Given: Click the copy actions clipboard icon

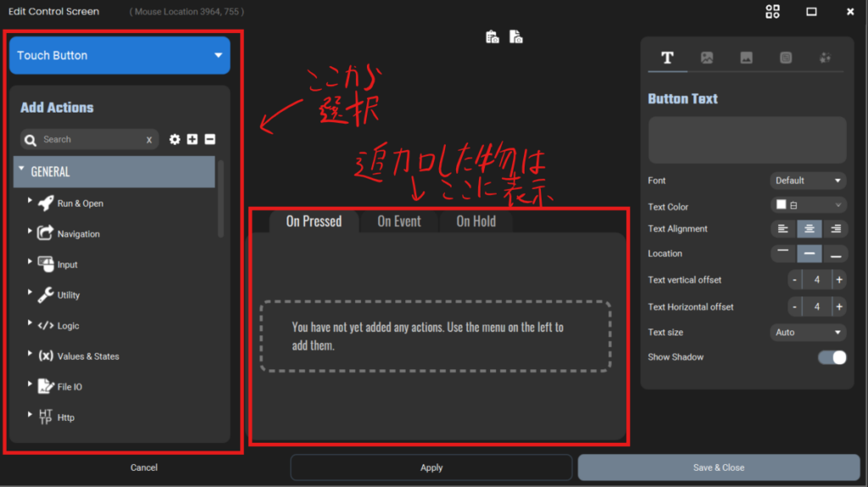Looking at the screenshot, I should pos(492,37).
